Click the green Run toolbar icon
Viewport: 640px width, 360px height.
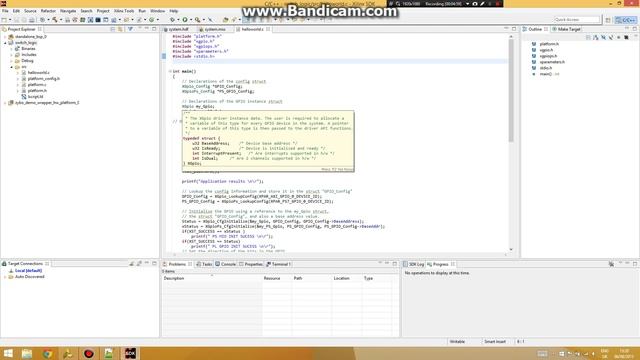[x=185, y=20]
